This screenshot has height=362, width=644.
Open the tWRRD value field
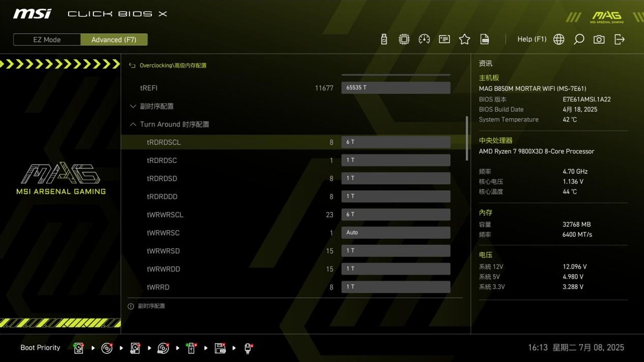point(396,287)
